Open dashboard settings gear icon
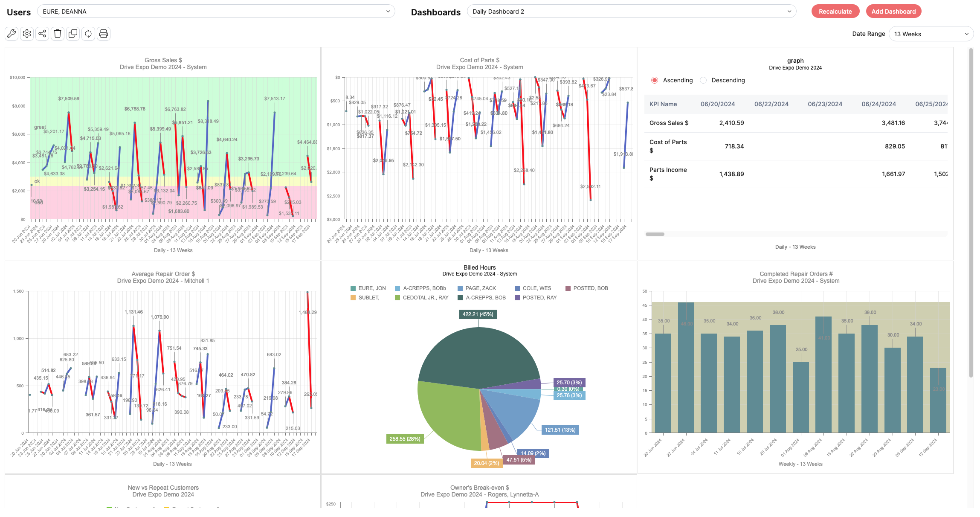The width and height of the screenshot is (980, 517). click(x=27, y=34)
